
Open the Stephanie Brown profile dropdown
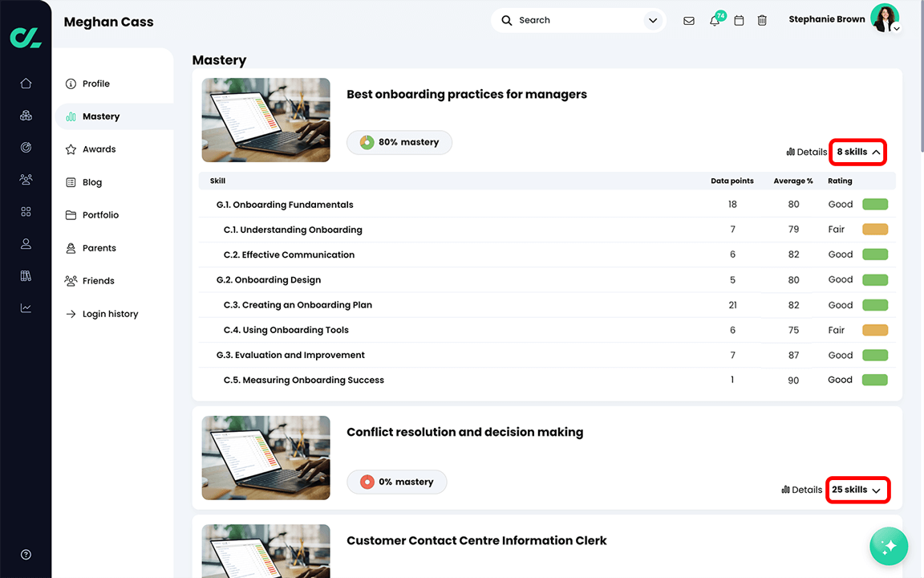(884, 18)
